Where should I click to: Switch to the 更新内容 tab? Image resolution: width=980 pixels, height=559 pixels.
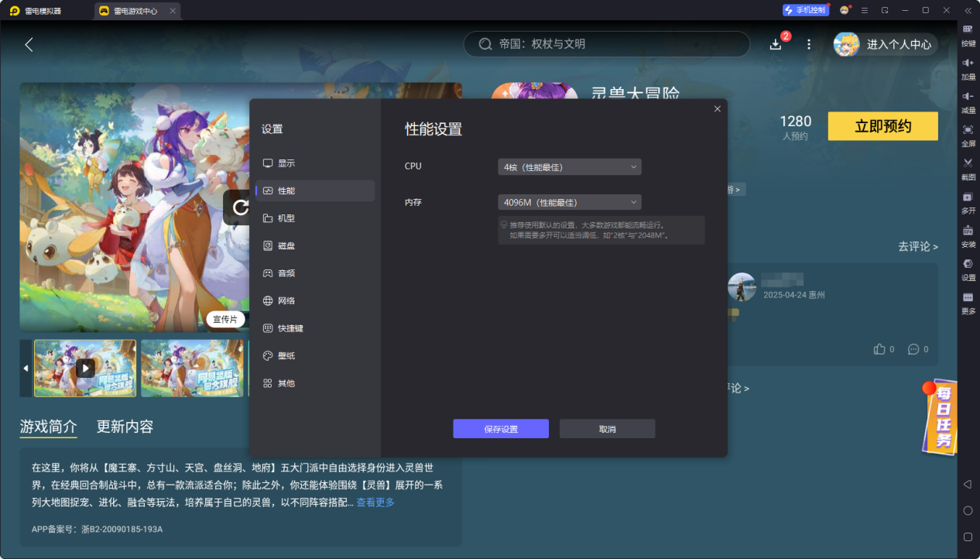125,427
